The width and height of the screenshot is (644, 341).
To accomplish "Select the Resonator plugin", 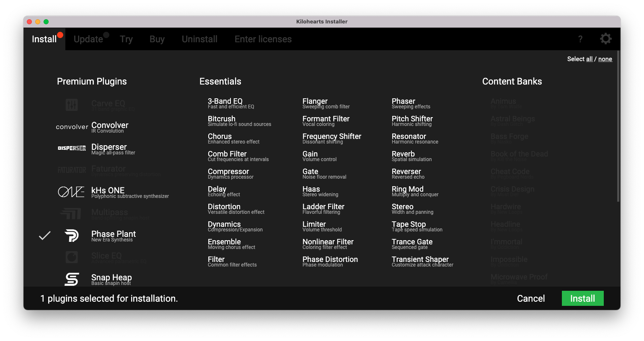I will [415, 138].
